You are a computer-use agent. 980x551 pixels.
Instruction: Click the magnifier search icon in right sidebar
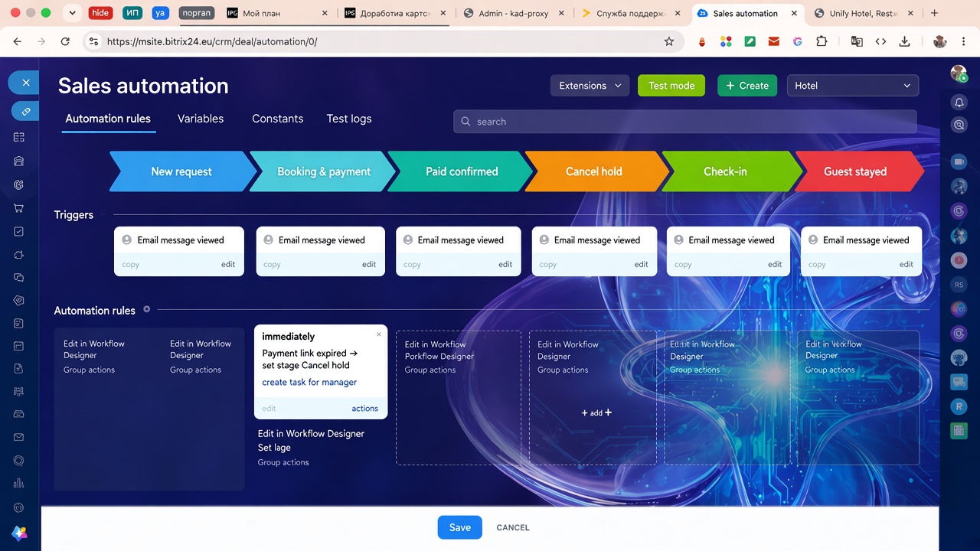pos(959,126)
